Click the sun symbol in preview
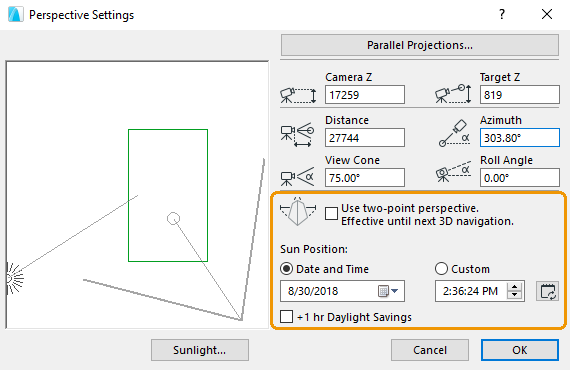The width and height of the screenshot is (570, 370). pos(15,279)
